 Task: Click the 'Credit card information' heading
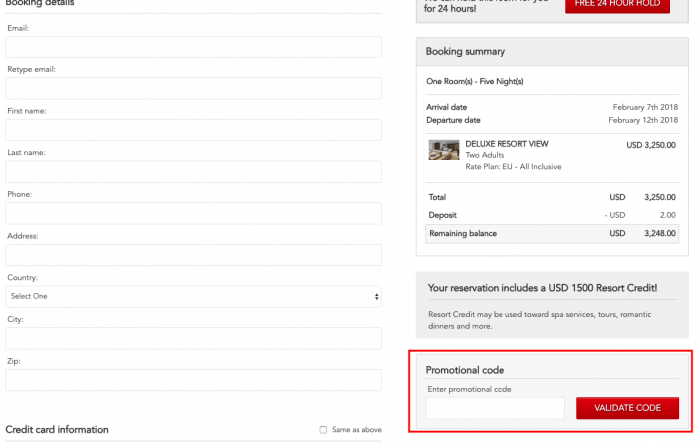tap(57, 430)
